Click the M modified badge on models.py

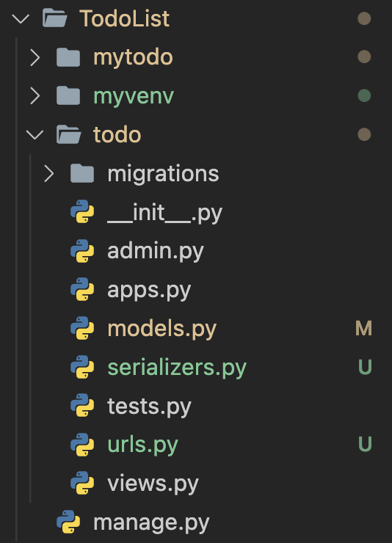click(364, 328)
